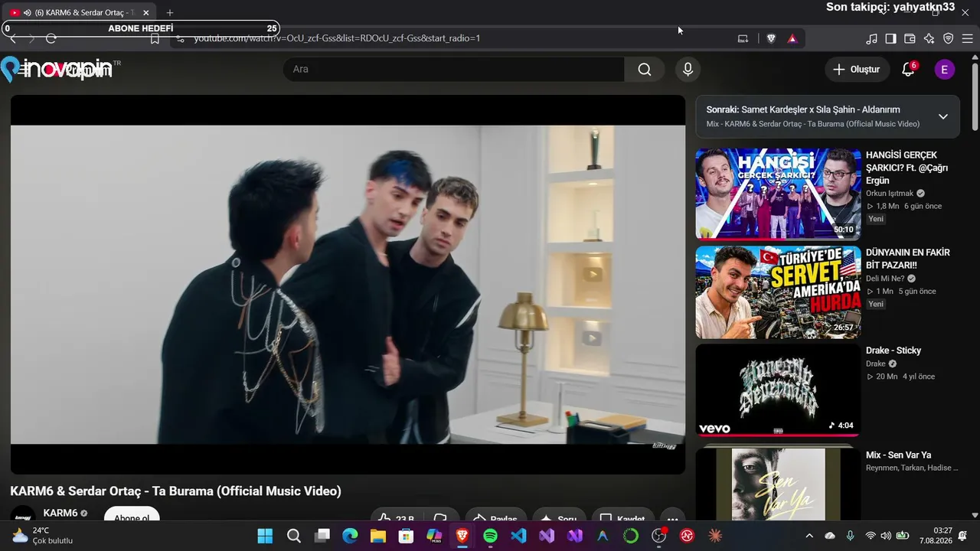This screenshot has width=980, height=551.
Task: Show hidden system tray icons chevron
Action: click(x=809, y=536)
